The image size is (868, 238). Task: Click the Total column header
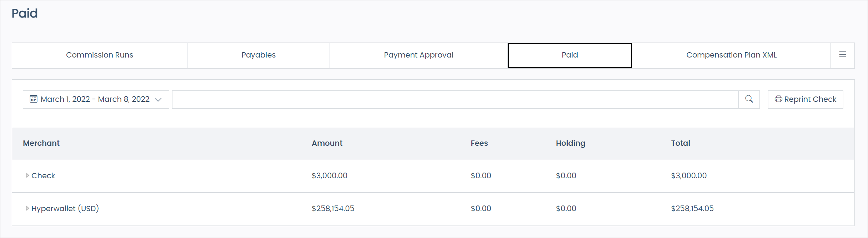point(681,143)
